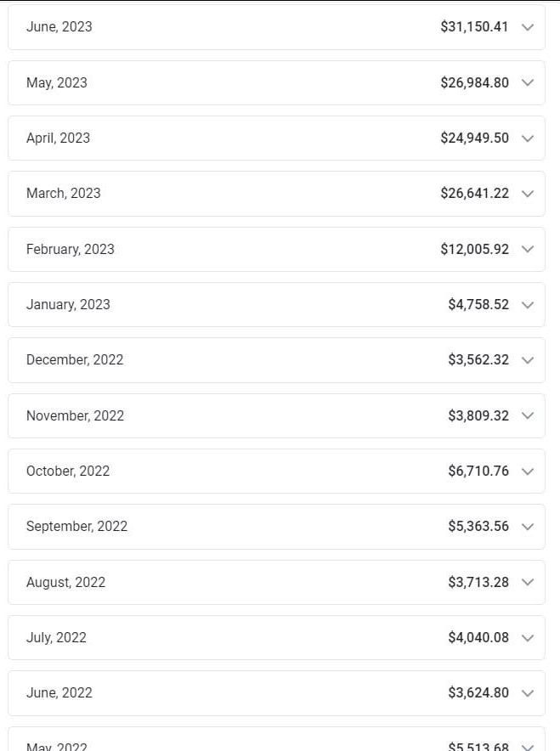Viewport: 560px width, 751px height.
Task: Click chevron beside April, 2023 amount
Action: tap(528, 138)
